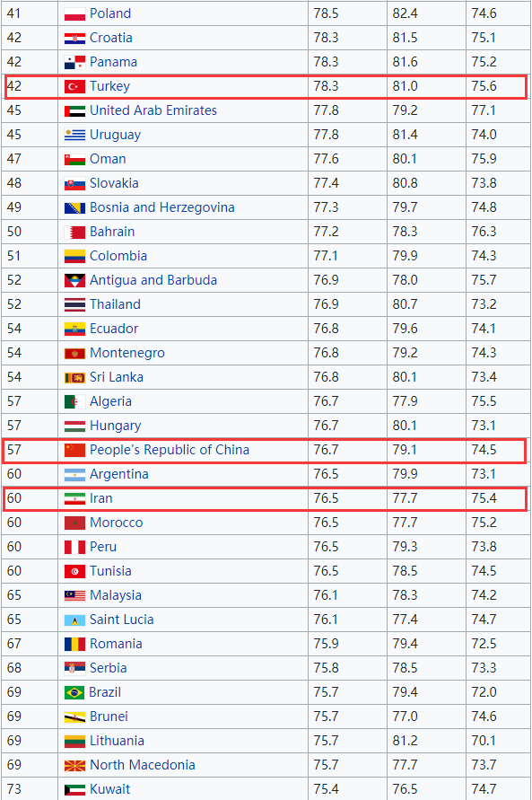Click the Oman flag icon
Viewport: 532px width, 800px height.
tap(74, 159)
